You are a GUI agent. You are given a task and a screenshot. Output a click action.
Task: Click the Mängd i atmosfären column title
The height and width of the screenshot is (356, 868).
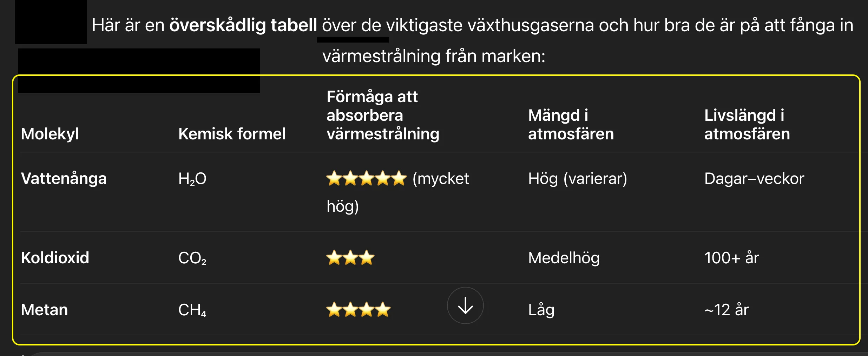pos(571,124)
